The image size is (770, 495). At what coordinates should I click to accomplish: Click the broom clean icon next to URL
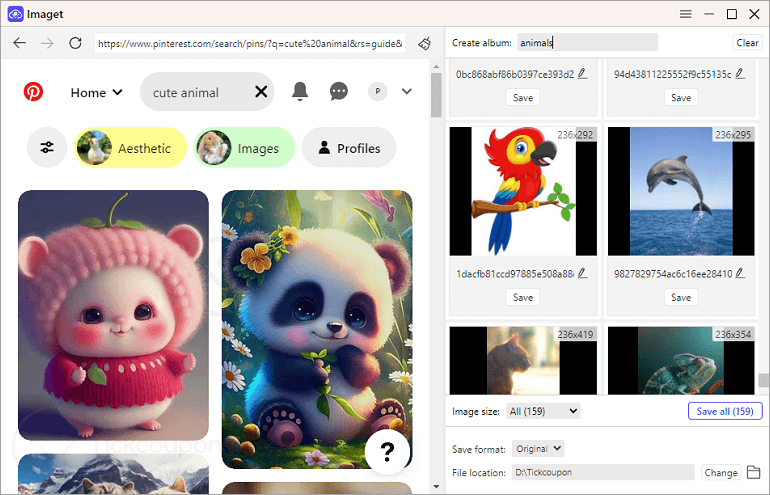click(x=425, y=43)
